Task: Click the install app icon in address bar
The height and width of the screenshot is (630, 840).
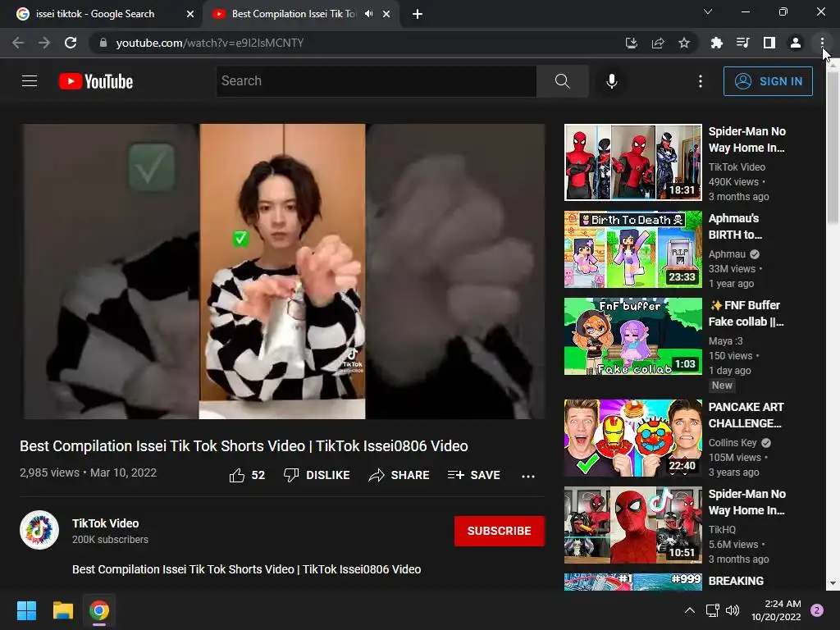Action: [x=631, y=43]
